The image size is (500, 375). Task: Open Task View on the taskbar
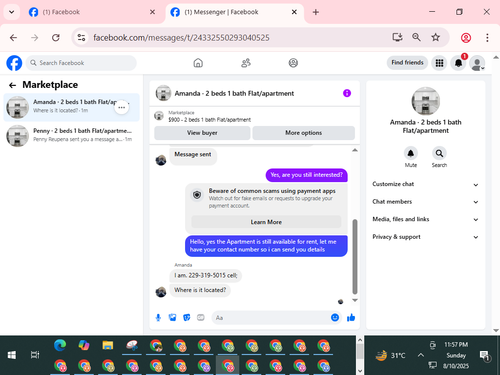pyautogui.click(x=35, y=355)
